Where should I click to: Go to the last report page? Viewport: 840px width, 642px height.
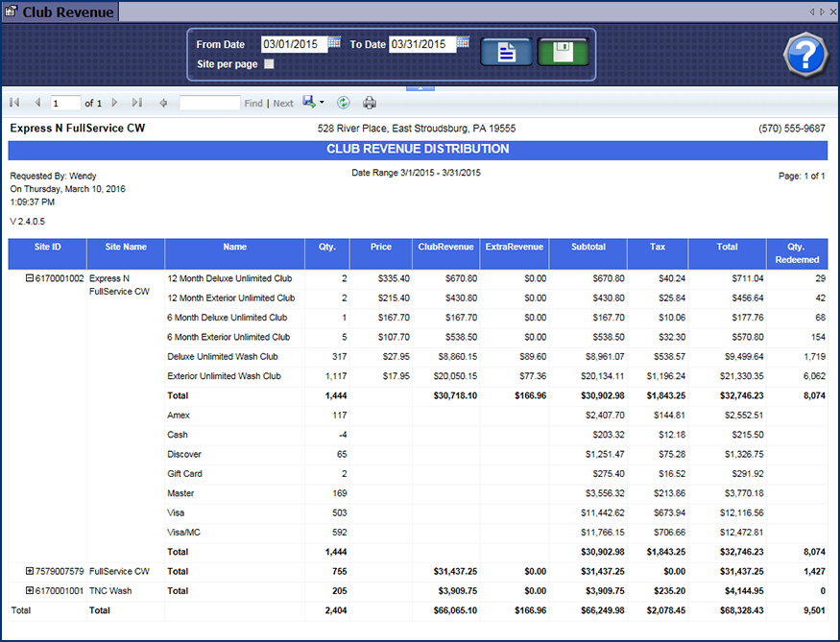136,103
